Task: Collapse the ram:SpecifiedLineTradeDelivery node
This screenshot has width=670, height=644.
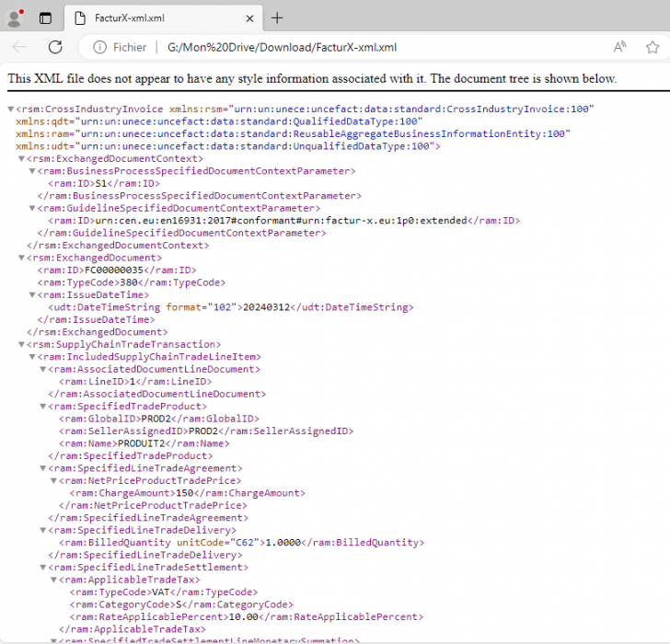Action: (41, 531)
